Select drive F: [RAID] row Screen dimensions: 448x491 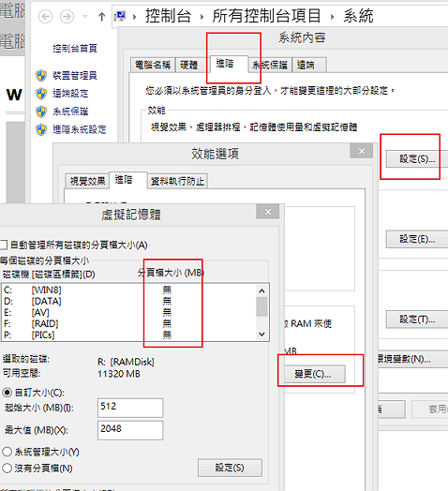128,324
